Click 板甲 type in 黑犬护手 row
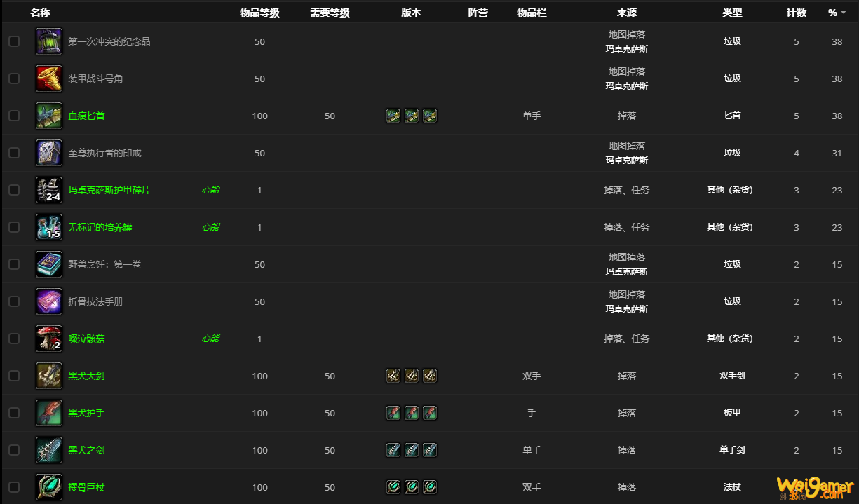Image resolution: width=859 pixels, height=504 pixels. coord(732,413)
